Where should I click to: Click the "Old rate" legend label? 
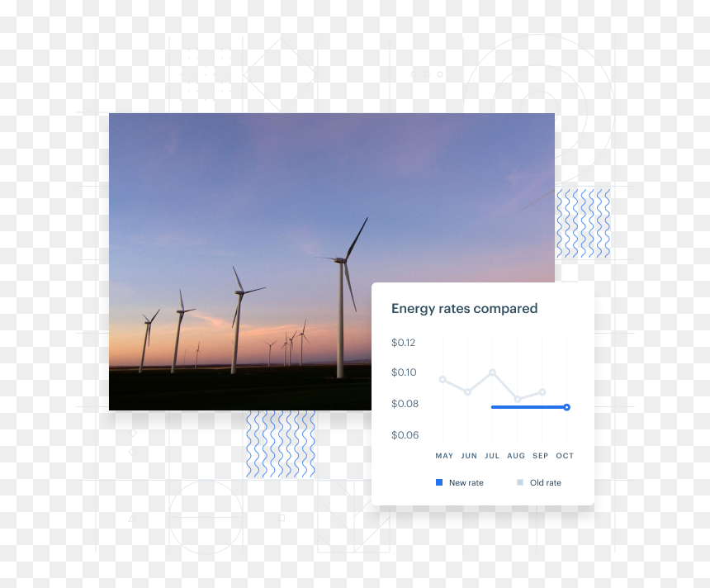(545, 483)
